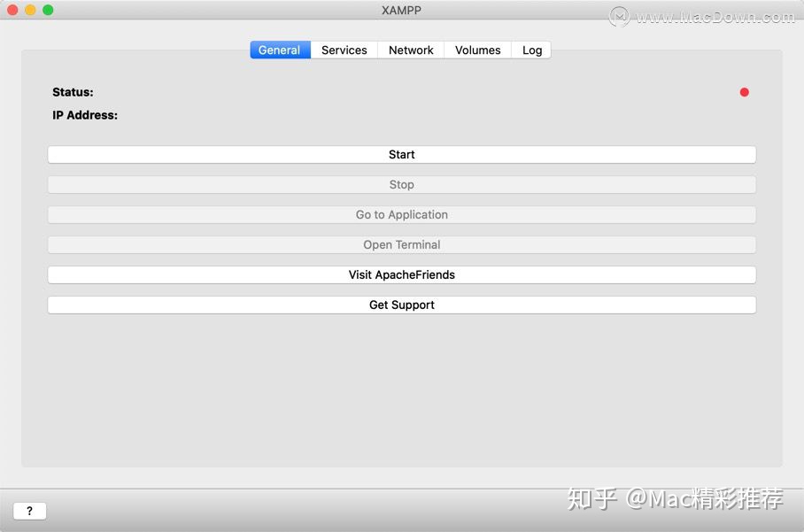Open Visit ApacheFriends
The image size is (804, 532).
coord(401,274)
